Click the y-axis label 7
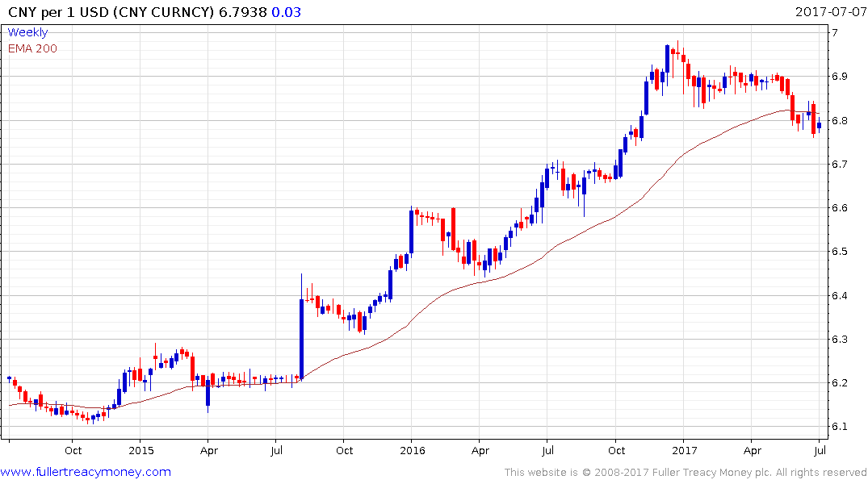868x484 pixels. pyautogui.click(x=835, y=32)
